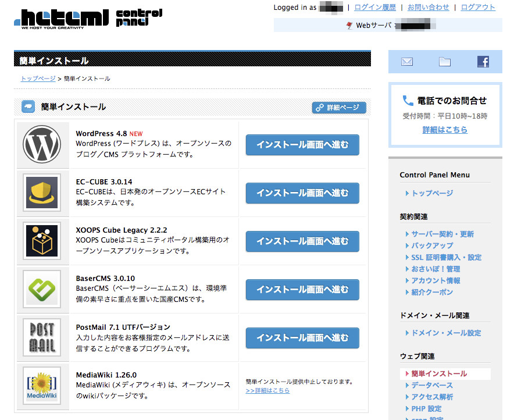Select 紹介クーポン menu item

click(x=432, y=292)
